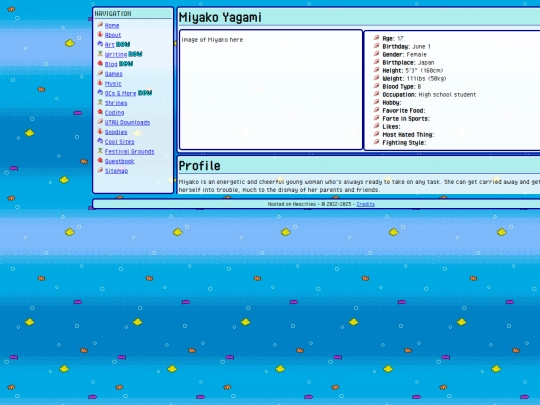Click the 'NAVIGATION' panel header
This screenshot has height=405, width=540.
(113, 14)
